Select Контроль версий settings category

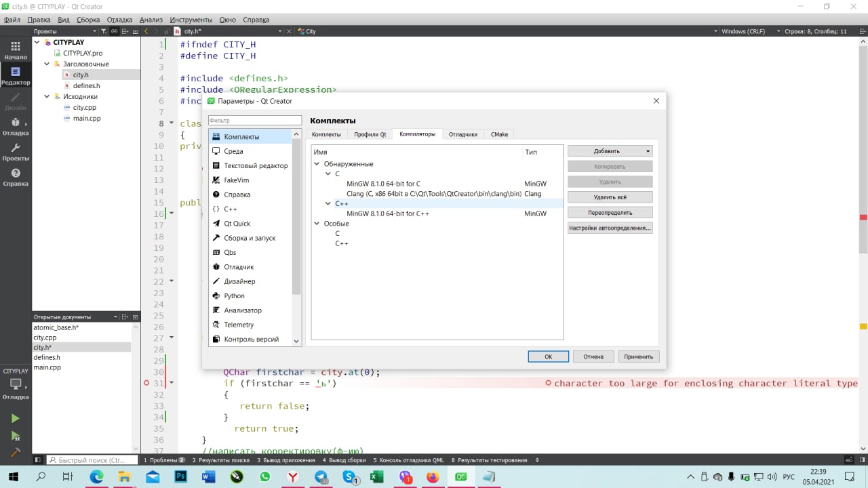coord(251,339)
